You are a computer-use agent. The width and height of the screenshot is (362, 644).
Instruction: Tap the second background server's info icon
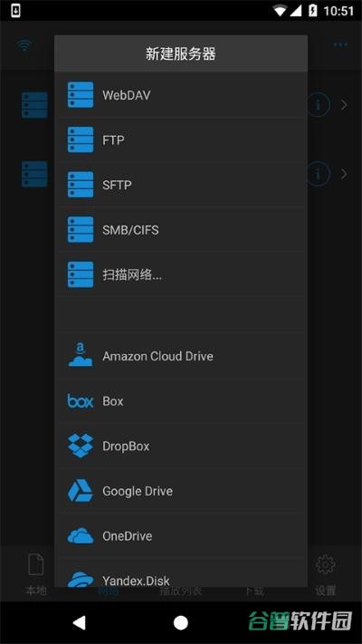pos(319,174)
